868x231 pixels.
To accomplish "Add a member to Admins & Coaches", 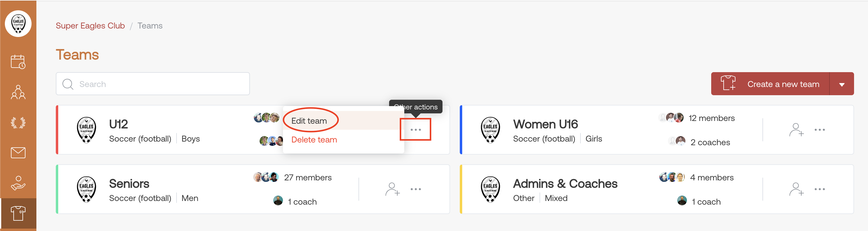I will (796, 189).
